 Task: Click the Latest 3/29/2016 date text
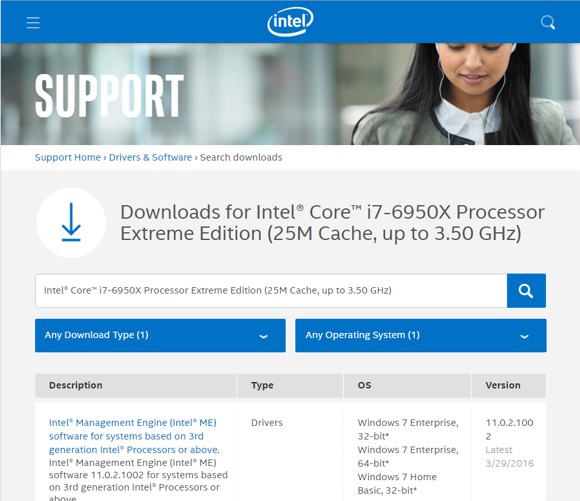510,457
